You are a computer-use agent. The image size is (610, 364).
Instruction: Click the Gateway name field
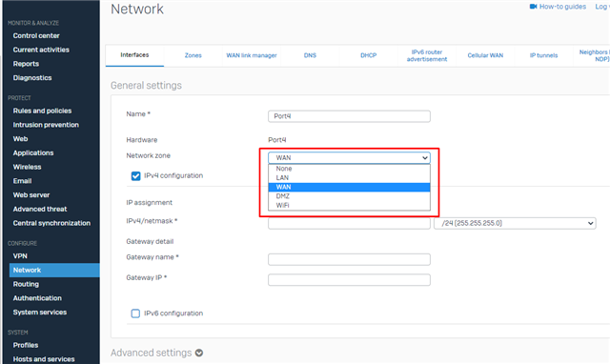click(349, 259)
